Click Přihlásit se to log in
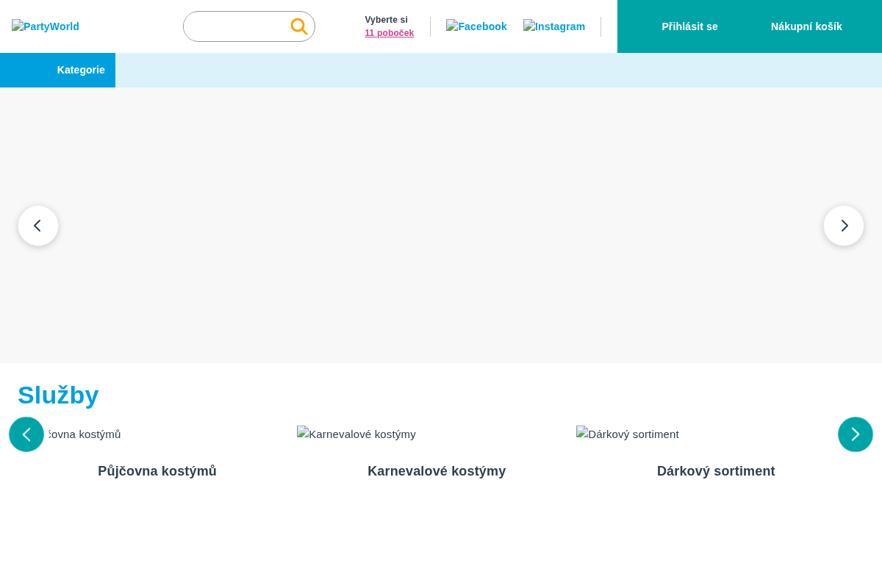Viewport: 882px width, 588px height. pyautogui.click(x=689, y=26)
